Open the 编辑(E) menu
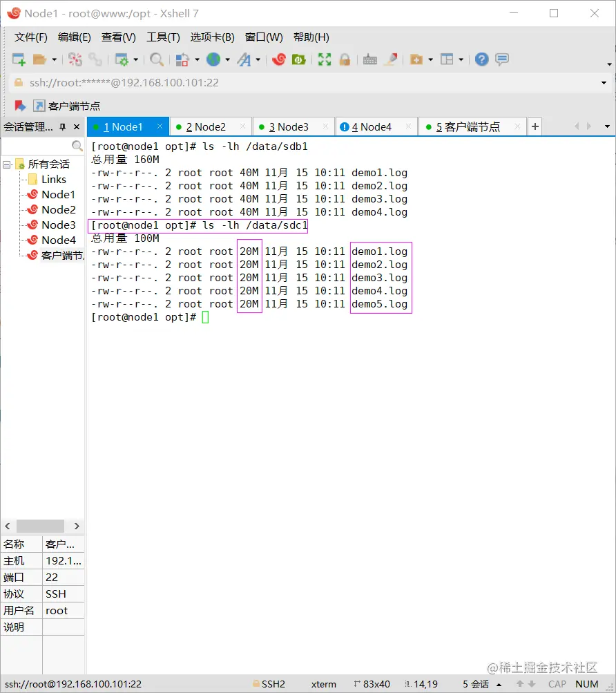Screen dimensions: 616x693 pos(75,37)
